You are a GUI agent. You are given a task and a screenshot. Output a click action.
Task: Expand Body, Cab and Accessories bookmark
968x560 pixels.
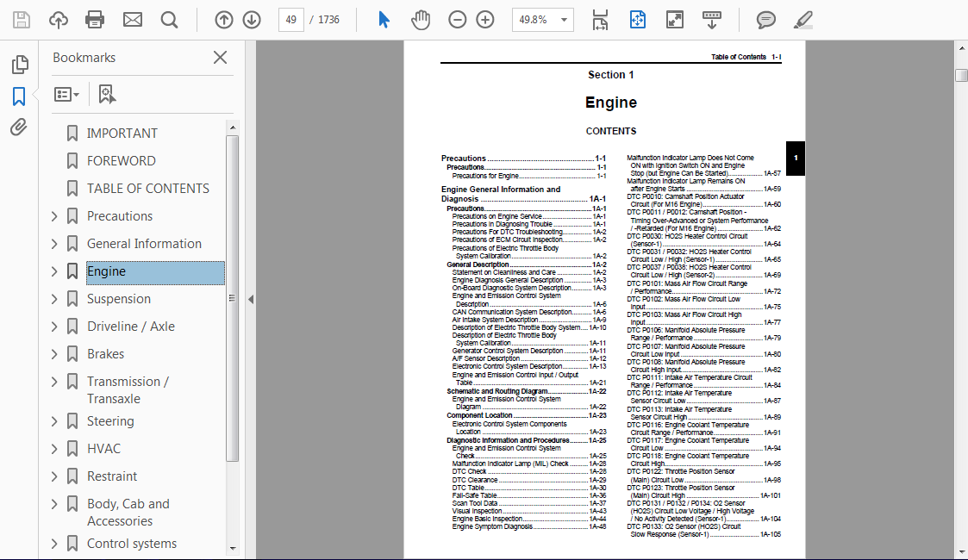click(54, 504)
